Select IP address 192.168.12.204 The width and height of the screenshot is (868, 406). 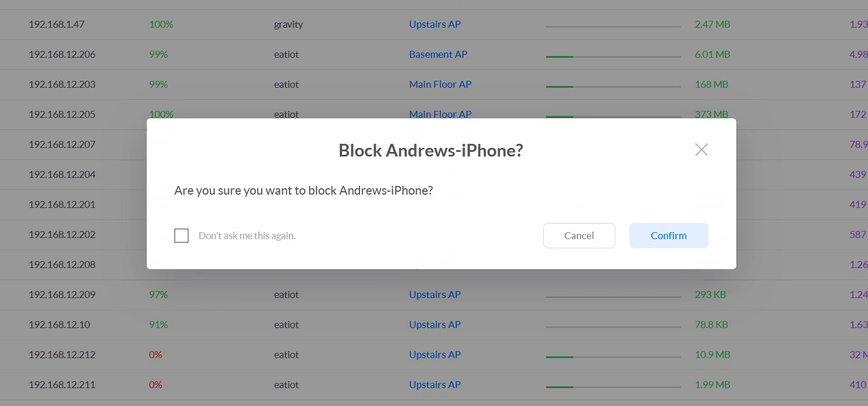(62, 174)
